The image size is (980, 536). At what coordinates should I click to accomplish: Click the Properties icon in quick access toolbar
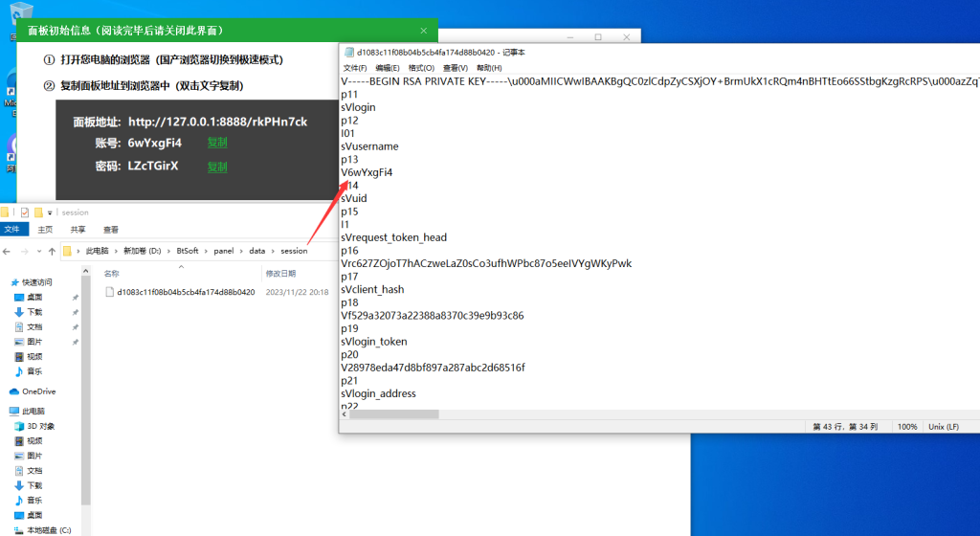coord(25,212)
